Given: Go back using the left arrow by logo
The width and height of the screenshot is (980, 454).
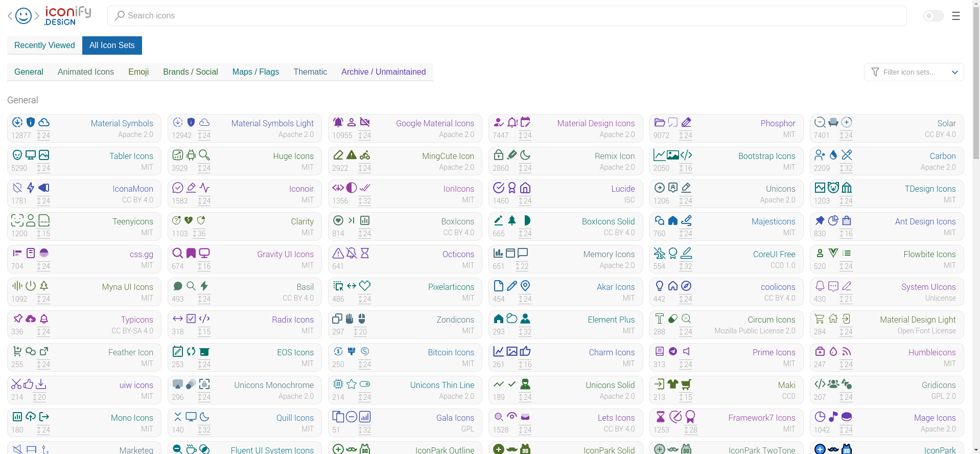Looking at the screenshot, I should click(10, 16).
